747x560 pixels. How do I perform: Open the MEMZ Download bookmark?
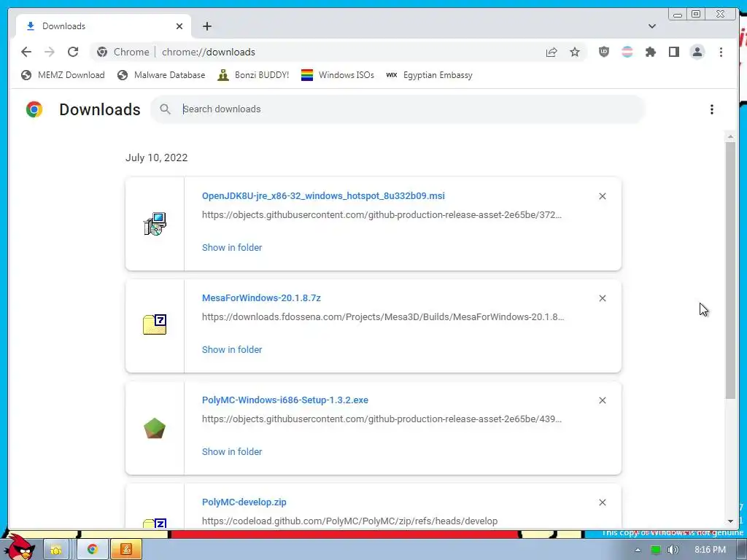click(x=63, y=75)
